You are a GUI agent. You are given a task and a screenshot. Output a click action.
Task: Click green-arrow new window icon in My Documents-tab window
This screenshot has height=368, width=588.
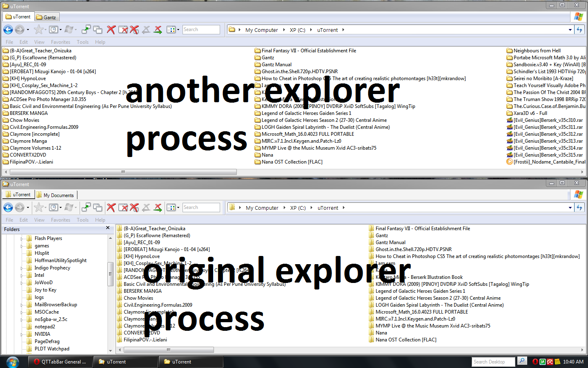86,207
